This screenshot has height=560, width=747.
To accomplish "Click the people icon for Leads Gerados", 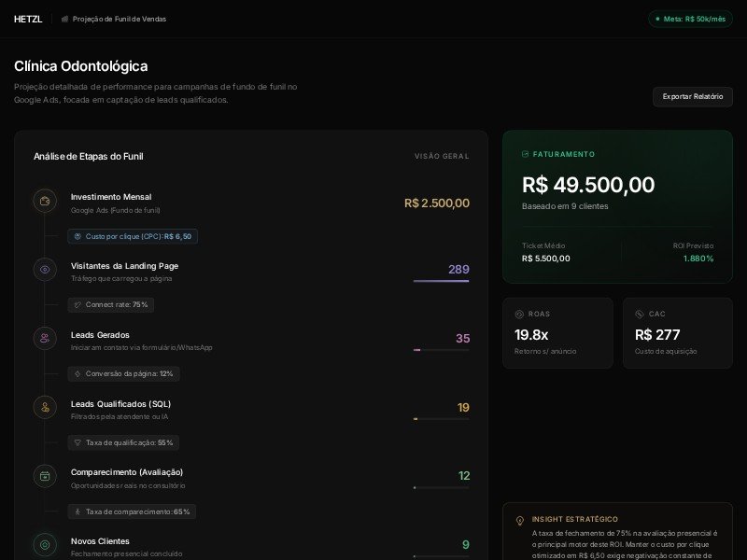I will [45, 339].
